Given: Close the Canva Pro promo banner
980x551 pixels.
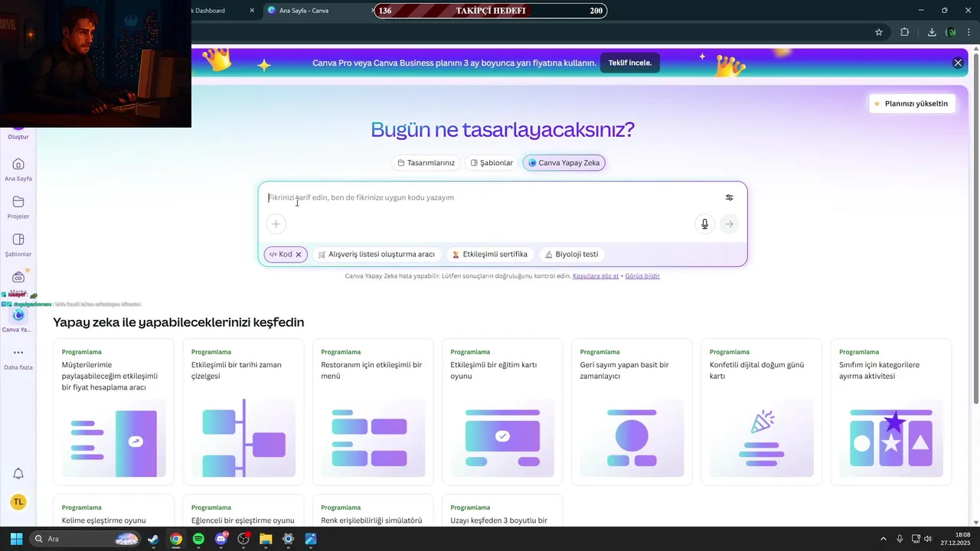Looking at the screenshot, I should tap(958, 63).
